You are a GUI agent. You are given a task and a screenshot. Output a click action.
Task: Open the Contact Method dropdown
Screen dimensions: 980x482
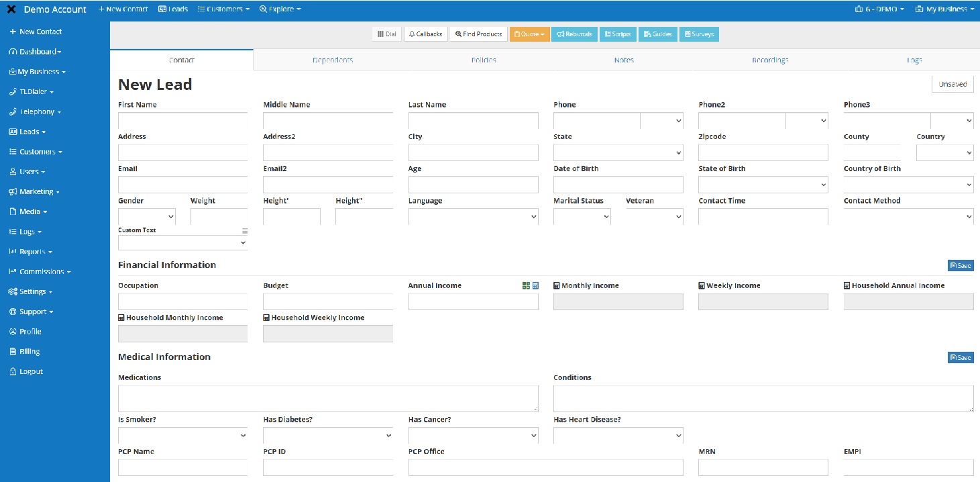(909, 217)
